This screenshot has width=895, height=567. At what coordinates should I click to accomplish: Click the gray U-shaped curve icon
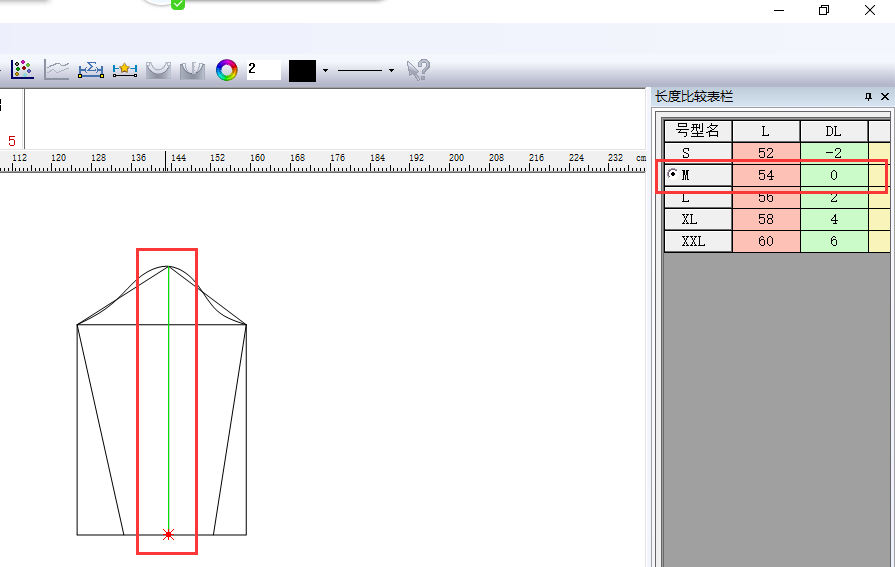point(157,70)
